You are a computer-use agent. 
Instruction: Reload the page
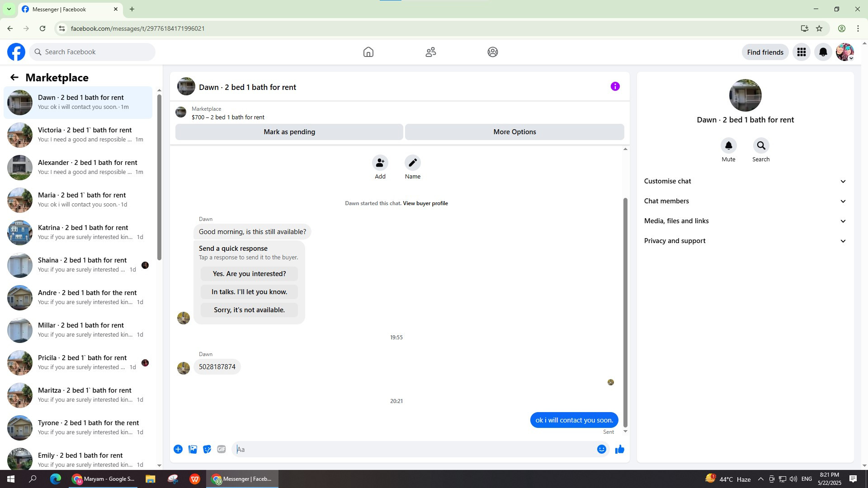42,28
